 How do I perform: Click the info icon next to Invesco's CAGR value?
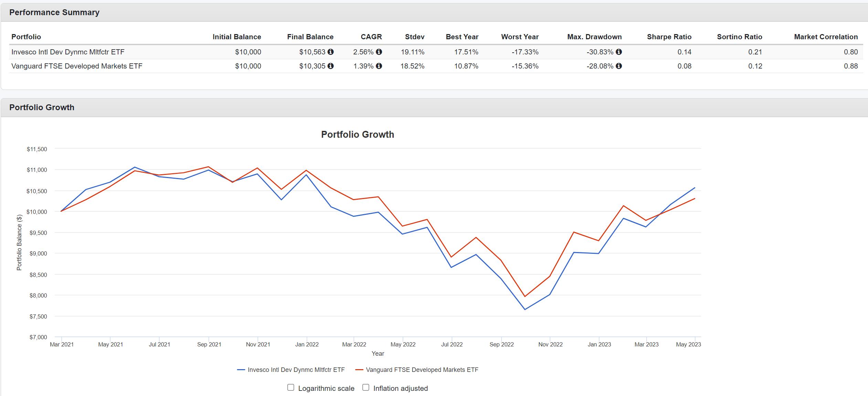379,52
